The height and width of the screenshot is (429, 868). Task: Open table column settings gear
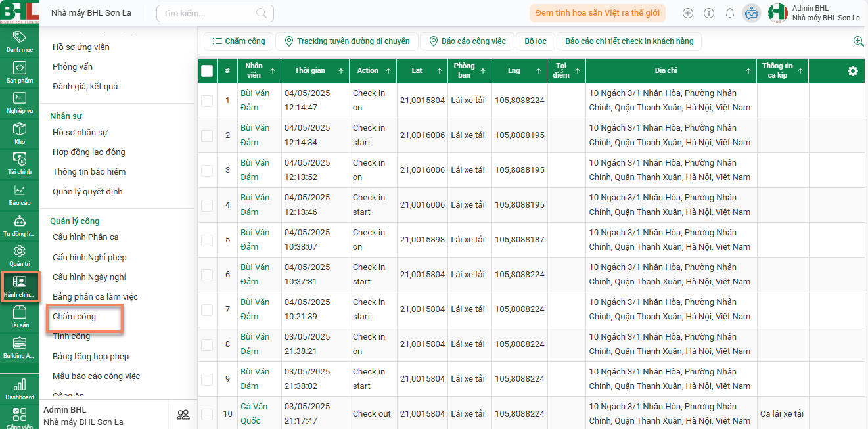point(853,71)
